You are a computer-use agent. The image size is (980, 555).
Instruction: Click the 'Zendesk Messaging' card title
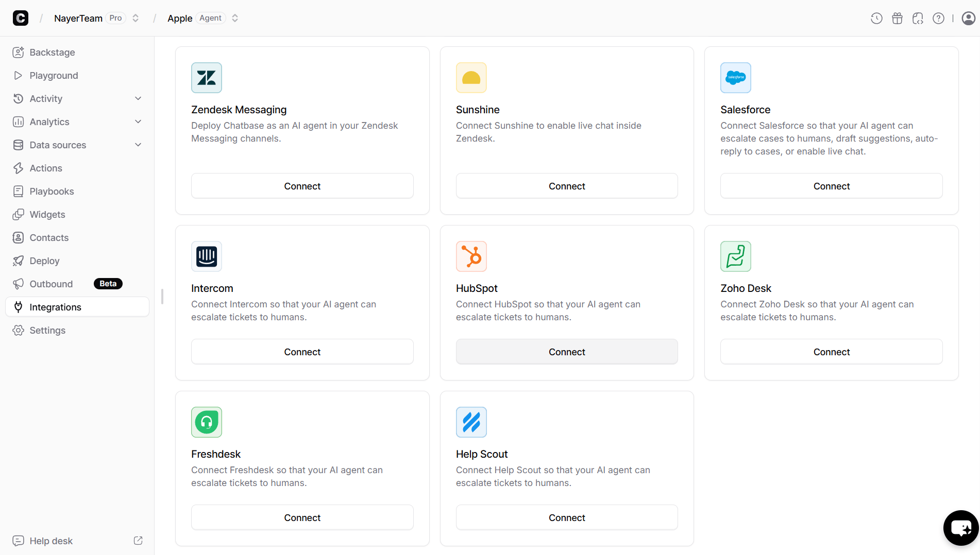tap(239, 110)
